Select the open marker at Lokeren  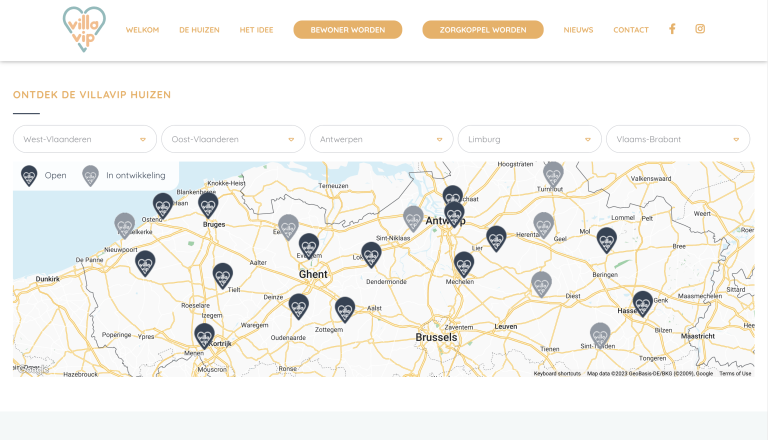tap(371, 255)
